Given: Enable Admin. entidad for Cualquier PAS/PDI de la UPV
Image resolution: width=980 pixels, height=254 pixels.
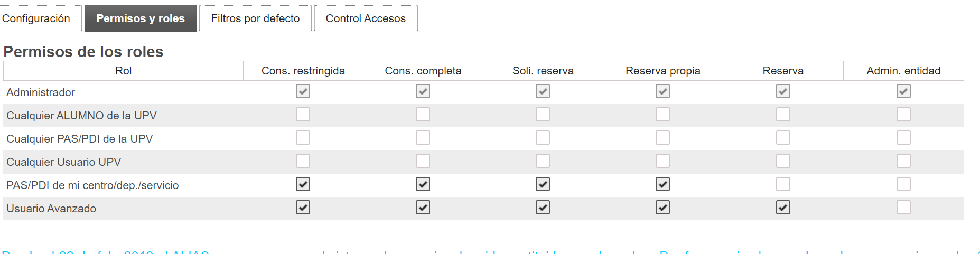Looking at the screenshot, I should 903,138.
